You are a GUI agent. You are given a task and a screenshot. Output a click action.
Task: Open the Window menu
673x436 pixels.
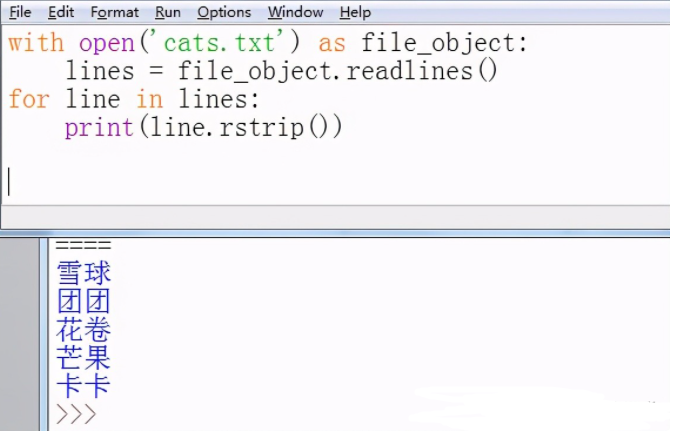pyautogui.click(x=295, y=12)
